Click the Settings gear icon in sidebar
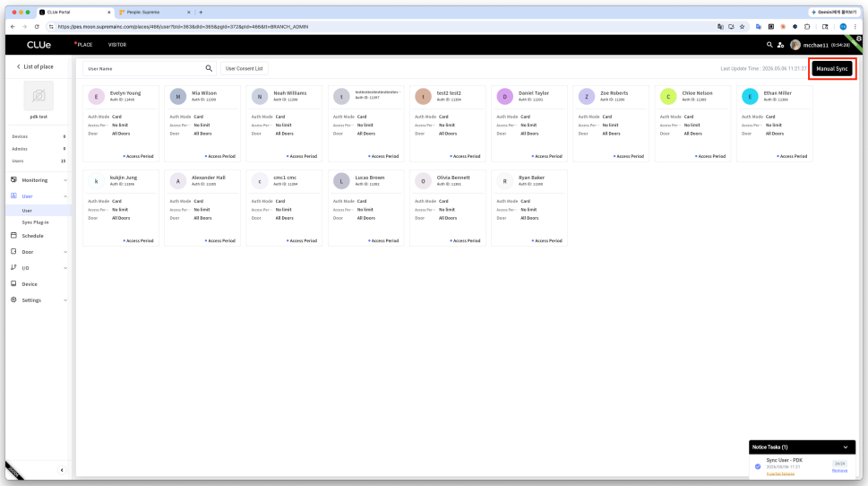 13,299
